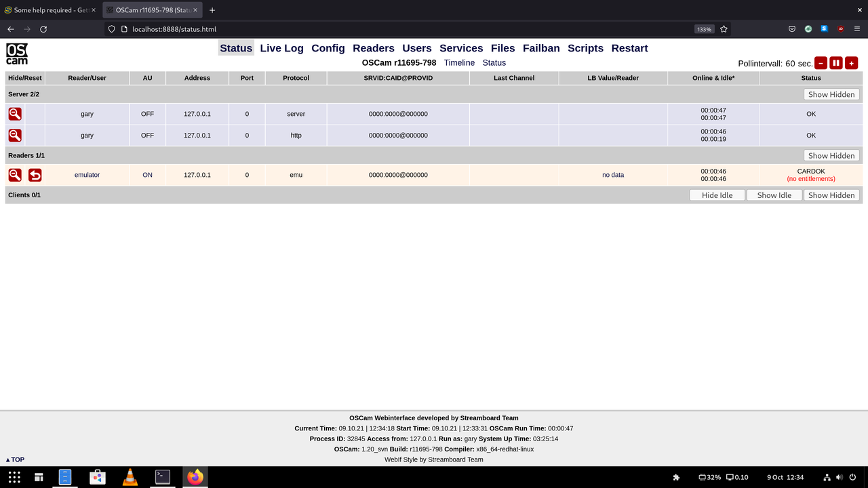Click Hide Idle in the Clients section
Screen dimensions: 868x488
717,195
